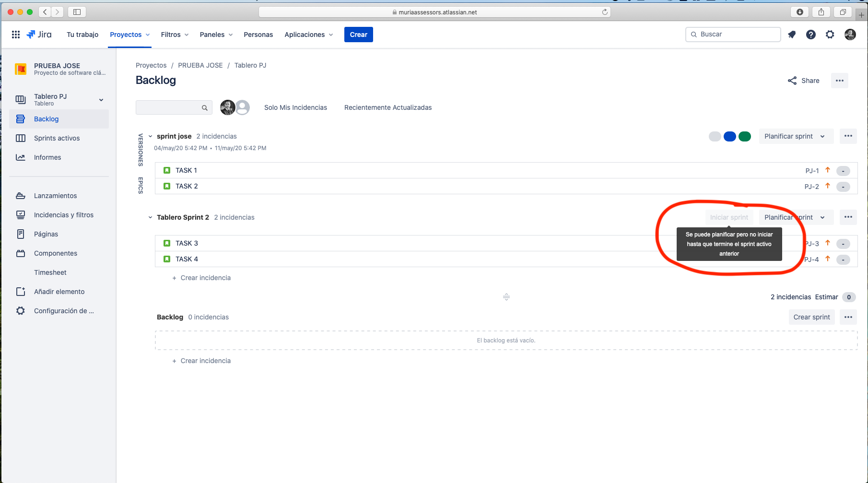Click the Share icon button
Screen dimensions: 868x483
pyautogui.click(x=804, y=81)
